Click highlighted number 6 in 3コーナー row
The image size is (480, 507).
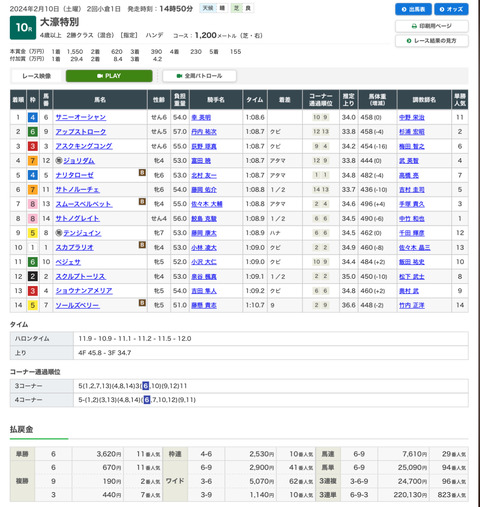[x=145, y=386]
